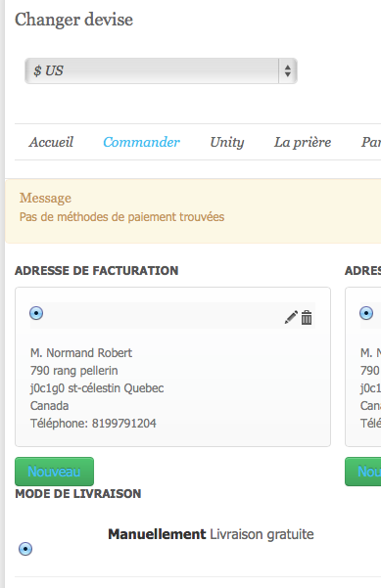The height and width of the screenshot is (588, 381).
Task: Choose Manuellement delivery radio button
Action: [x=25, y=549]
